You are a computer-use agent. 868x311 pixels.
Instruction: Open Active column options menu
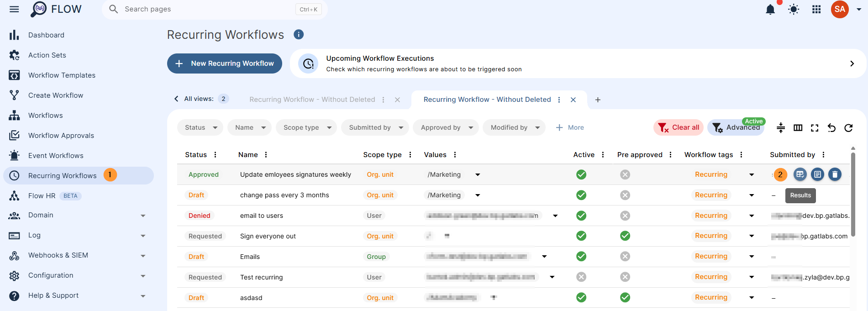[x=603, y=155]
